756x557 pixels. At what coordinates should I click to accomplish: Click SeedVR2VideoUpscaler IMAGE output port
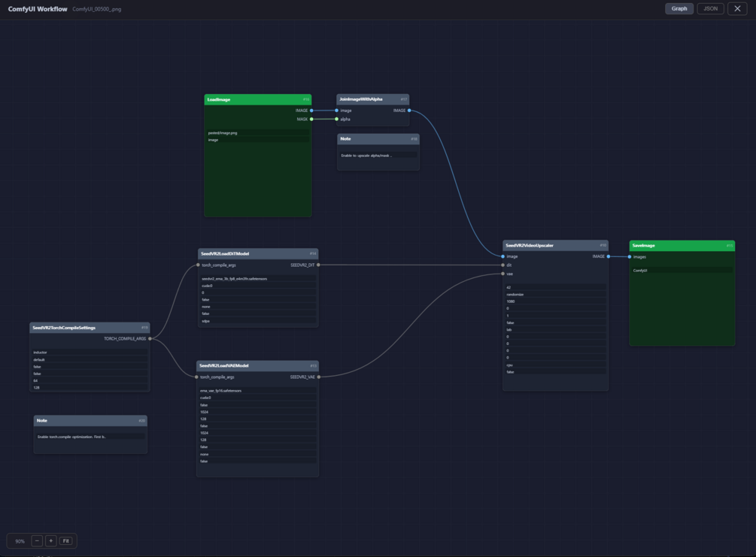coord(609,256)
